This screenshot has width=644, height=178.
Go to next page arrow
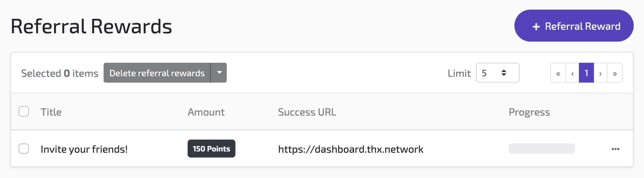pos(600,73)
